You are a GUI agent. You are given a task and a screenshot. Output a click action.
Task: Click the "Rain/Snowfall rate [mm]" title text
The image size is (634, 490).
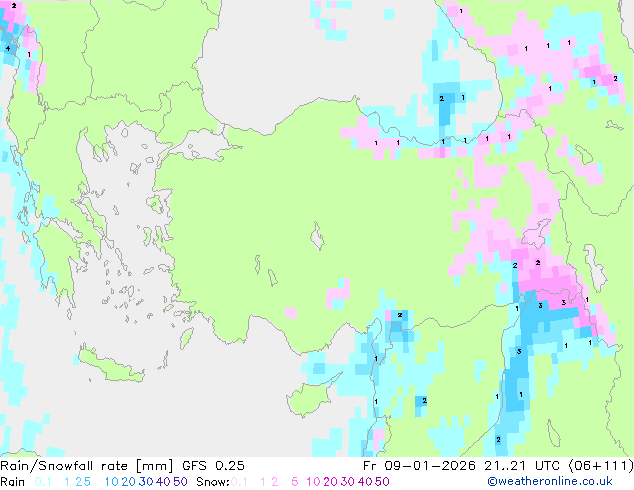87,466
